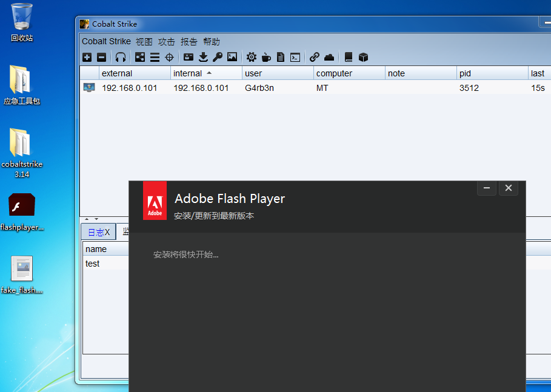Sort sessions by computer column header
Image resolution: width=551 pixels, height=392 pixels.
349,73
